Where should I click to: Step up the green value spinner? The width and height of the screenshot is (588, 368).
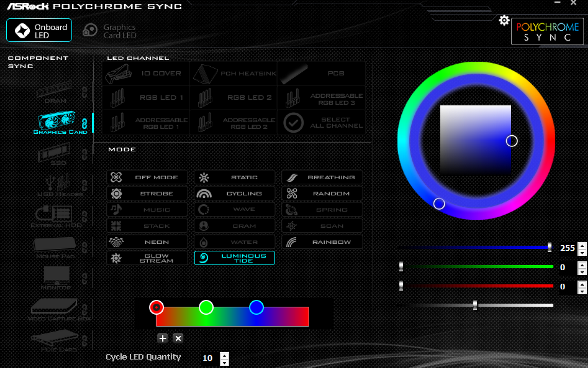tap(582, 266)
